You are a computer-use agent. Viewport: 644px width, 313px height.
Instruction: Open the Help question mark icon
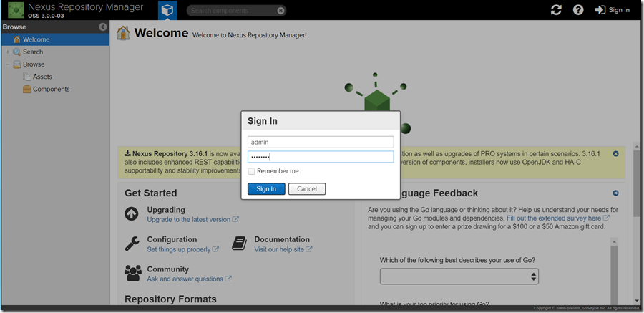(578, 10)
